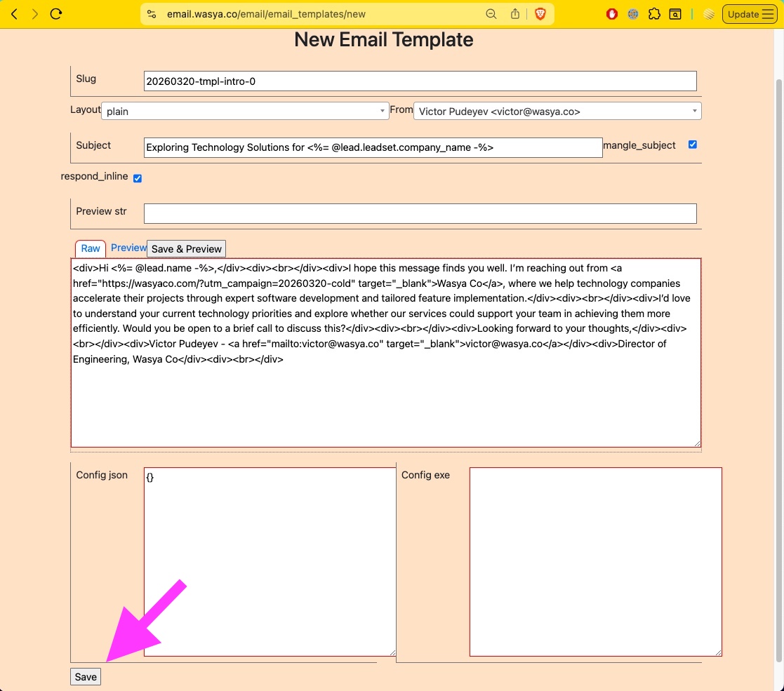Click the Save & Preview button
This screenshot has width=784, height=691.
click(x=186, y=249)
